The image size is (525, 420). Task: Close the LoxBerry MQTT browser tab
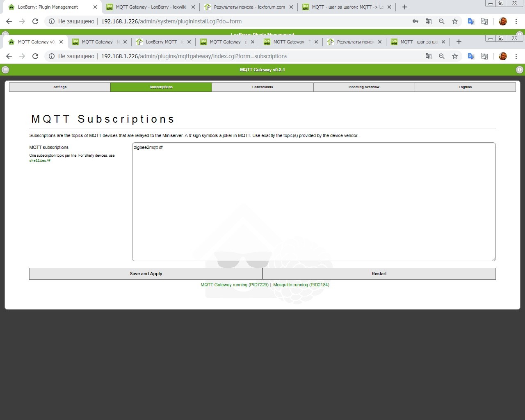point(189,42)
